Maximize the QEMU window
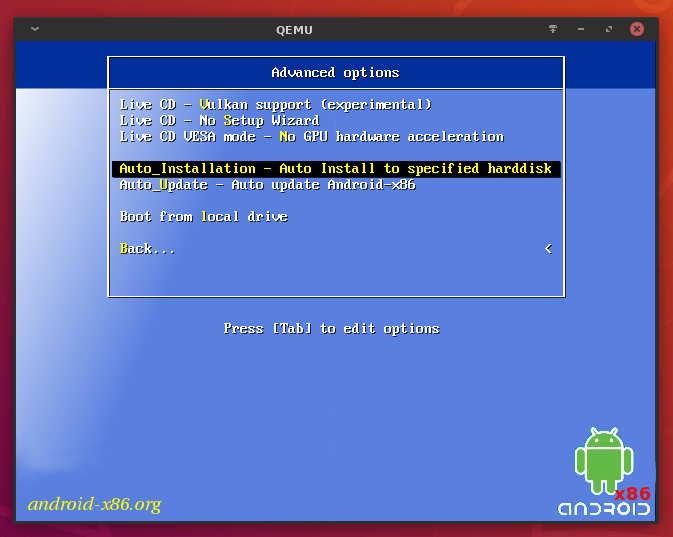The width and height of the screenshot is (673, 537). click(x=609, y=29)
